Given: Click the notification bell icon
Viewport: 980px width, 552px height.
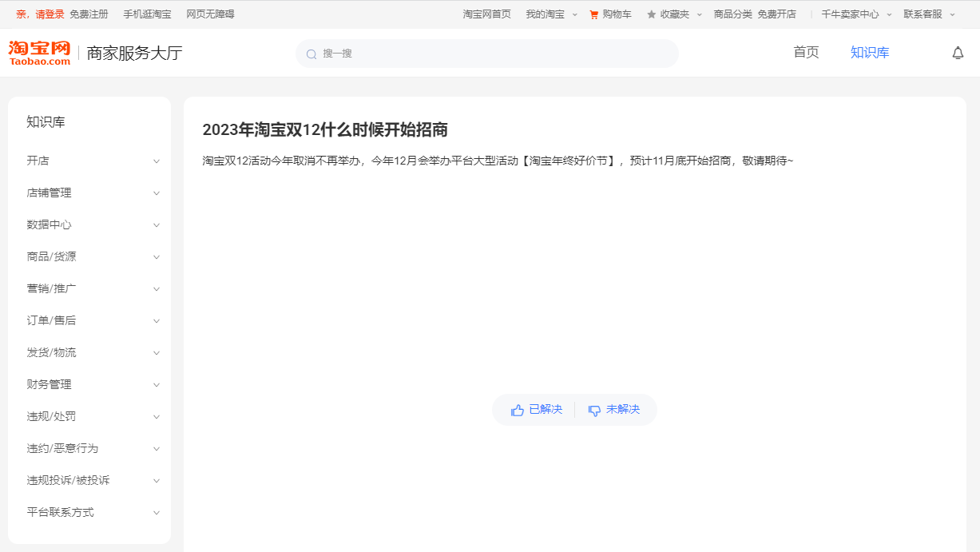Looking at the screenshot, I should point(958,54).
